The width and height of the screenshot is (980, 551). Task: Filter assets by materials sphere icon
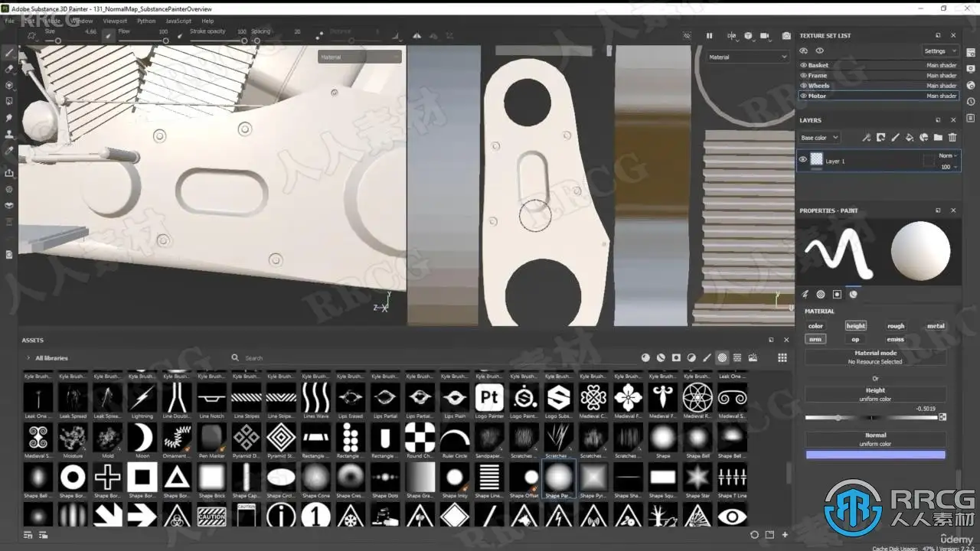pyautogui.click(x=645, y=357)
